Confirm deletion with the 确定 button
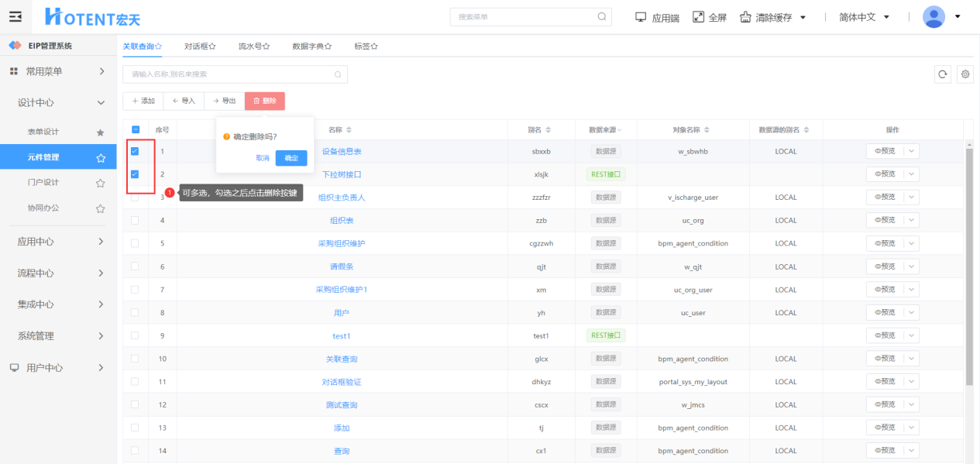This screenshot has height=464, width=980. 291,158
